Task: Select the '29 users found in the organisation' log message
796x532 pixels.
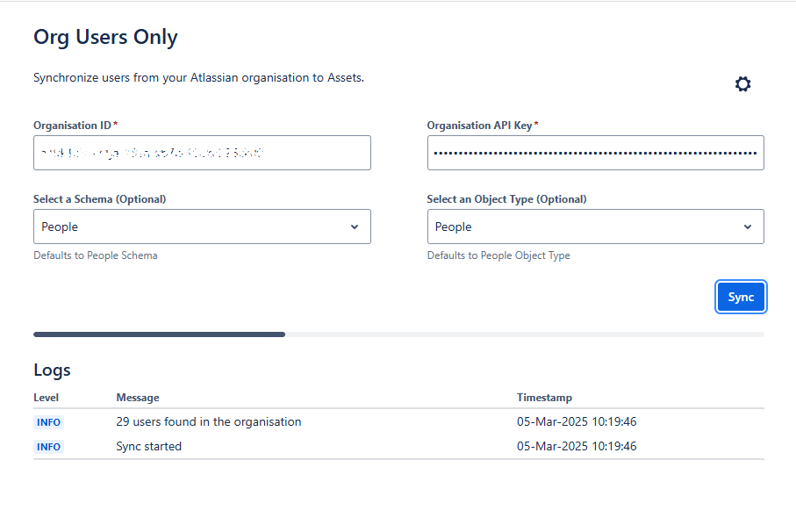Action: click(x=209, y=422)
